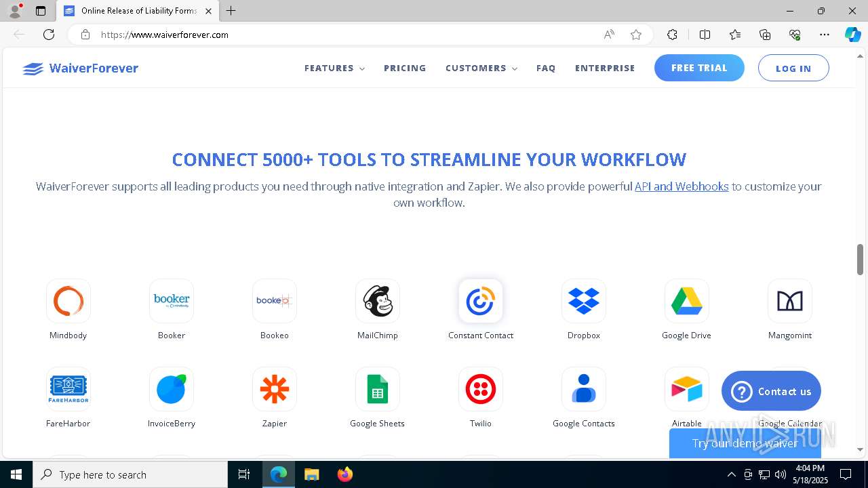Click the Twilio label text
This screenshot has width=868, height=488.
click(481, 424)
